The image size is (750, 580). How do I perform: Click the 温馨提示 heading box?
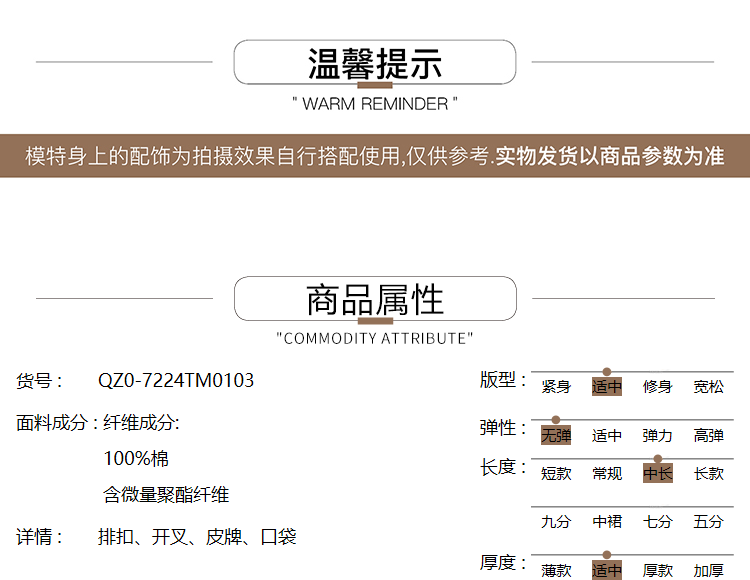tap(375, 63)
